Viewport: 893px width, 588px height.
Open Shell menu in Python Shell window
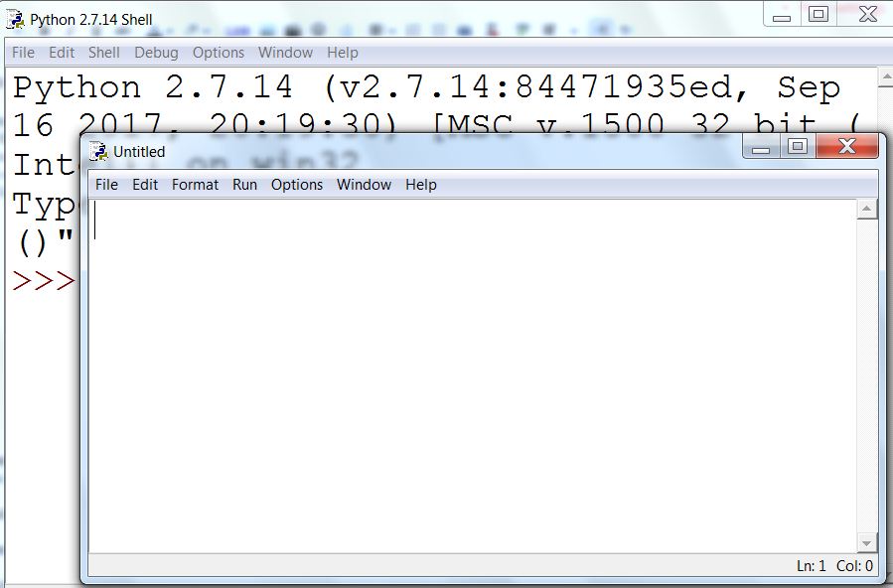103,53
